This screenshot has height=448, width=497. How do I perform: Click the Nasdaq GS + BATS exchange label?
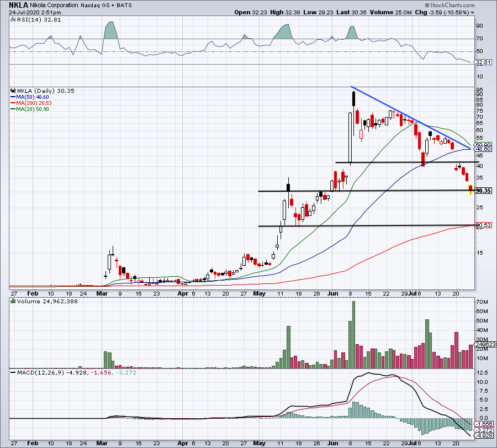pyautogui.click(x=106, y=6)
